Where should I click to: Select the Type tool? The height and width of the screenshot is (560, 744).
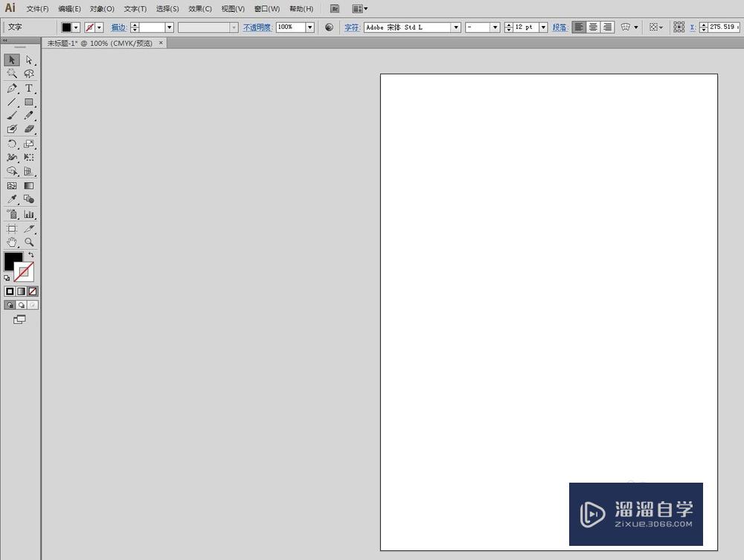click(29, 88)
